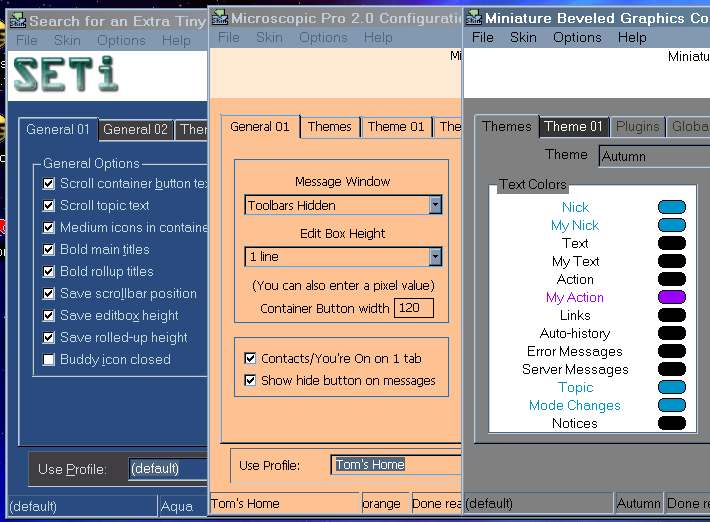The image size is (710, 522).
Task: Open Help menu in Miniature Beveled window
Action: 632,38
